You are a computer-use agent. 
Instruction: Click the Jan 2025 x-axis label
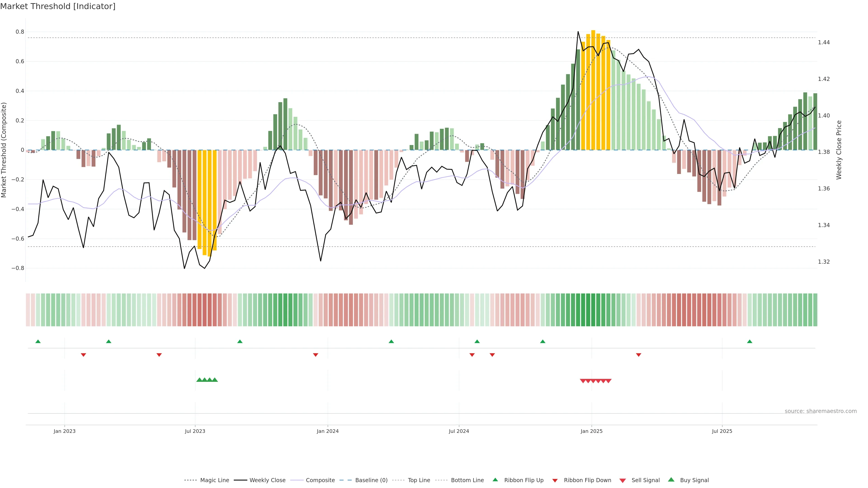coord(591,431)
